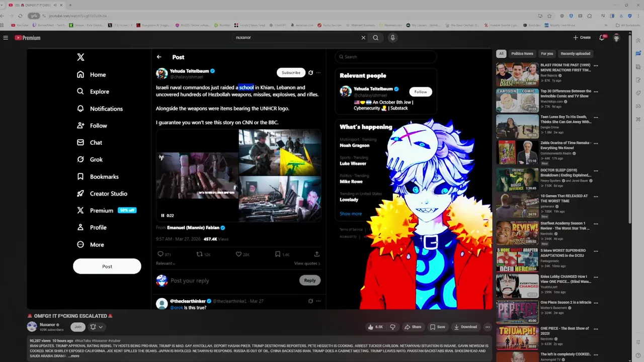Click View quotes link
Image resolution: width=644 pixels, height=362 pixels.
[307, 263]
